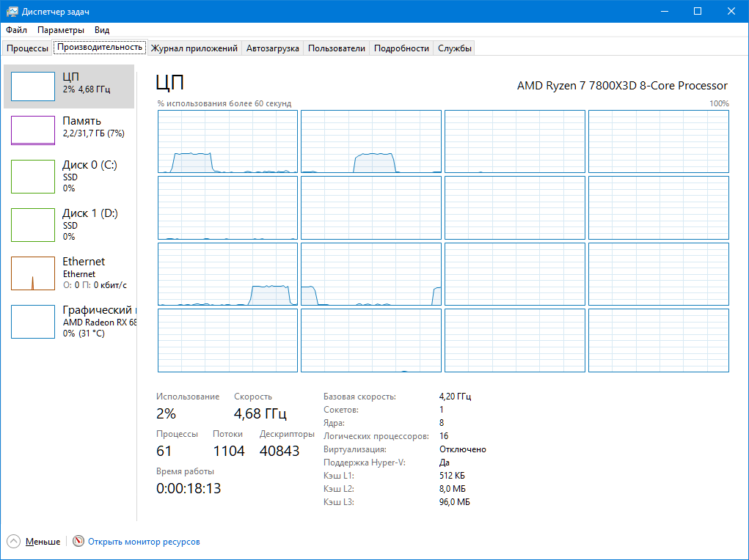Select the Графический процессор graph thumbnail
The width and height of the screenshot is (749, 560).
[33, 322]
